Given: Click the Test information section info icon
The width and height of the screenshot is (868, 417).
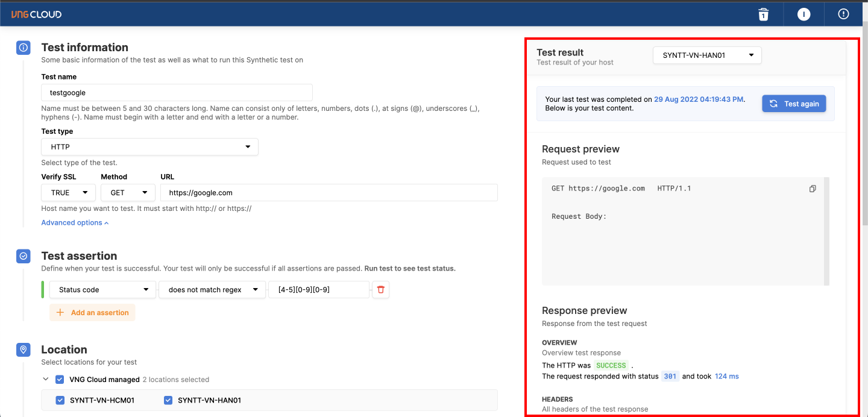Looking at the screenshot, I should click(23, 48).
